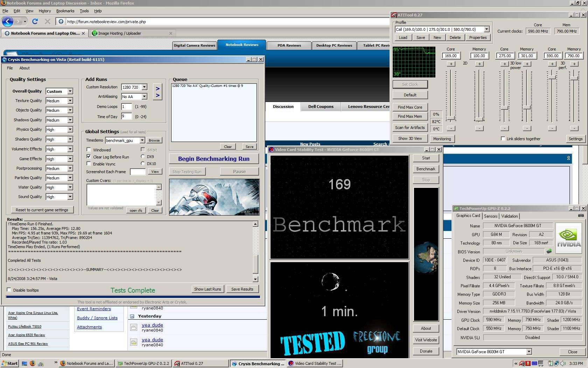
Task: Increase 2D Core clock with plus button
Action: (x=451, y=64)
